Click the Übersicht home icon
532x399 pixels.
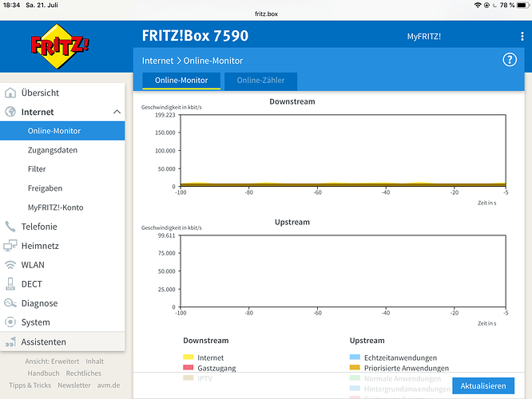point(10,93)
